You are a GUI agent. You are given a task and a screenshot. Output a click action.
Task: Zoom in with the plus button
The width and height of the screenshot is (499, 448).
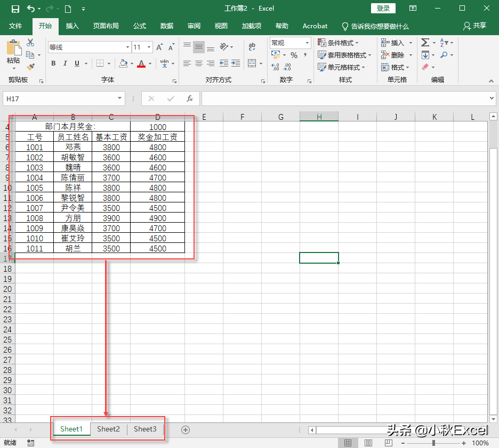pos(464,443)
